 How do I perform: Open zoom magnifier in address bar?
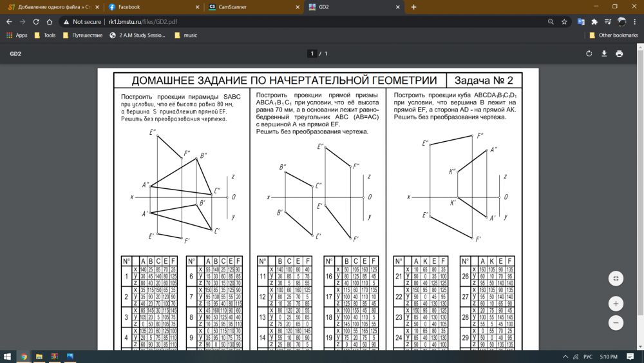pyautogui.click(x=551, y=22)
